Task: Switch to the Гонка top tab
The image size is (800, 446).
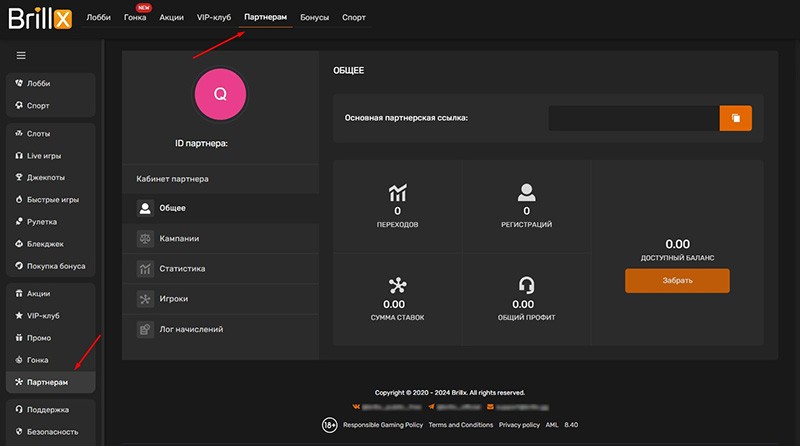Action: (135, 18)
